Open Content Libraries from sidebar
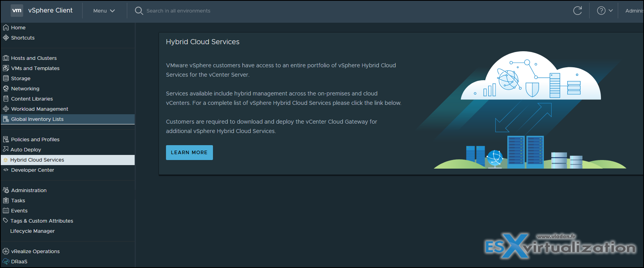Image resolution: width=644 pixels, height=268 pixels. click(32, 99)
